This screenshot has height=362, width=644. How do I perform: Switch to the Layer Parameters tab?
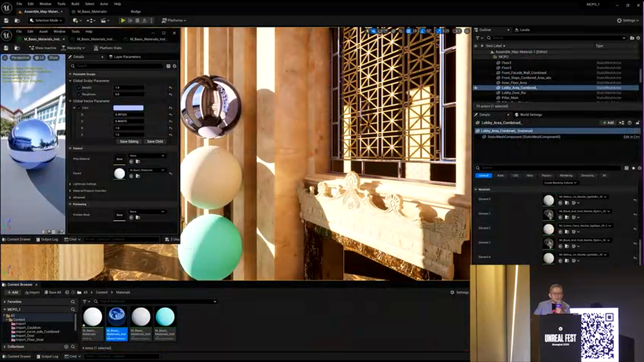click(x=127, y=57)
